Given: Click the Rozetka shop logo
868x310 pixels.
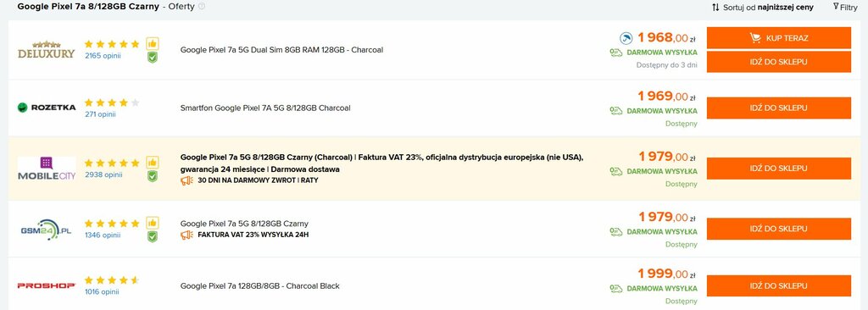Looking at the screenshot, I should [47, 108].
